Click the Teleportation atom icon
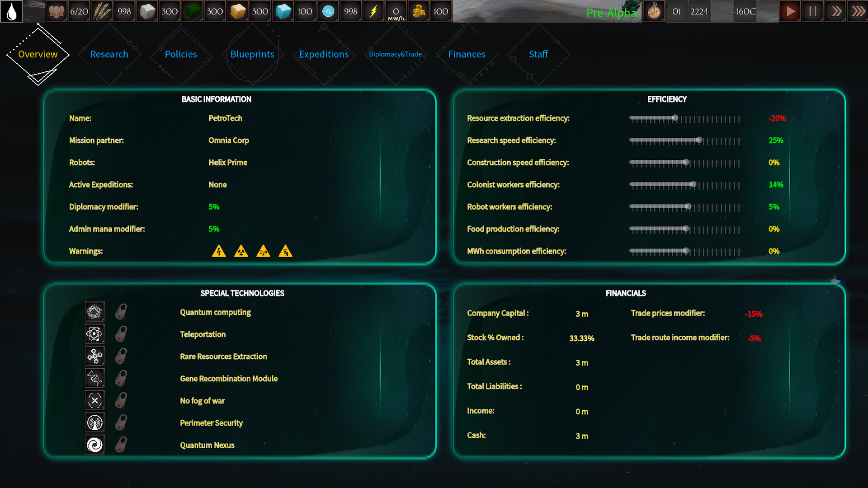The image size is (868, 488). coord(94,333)
